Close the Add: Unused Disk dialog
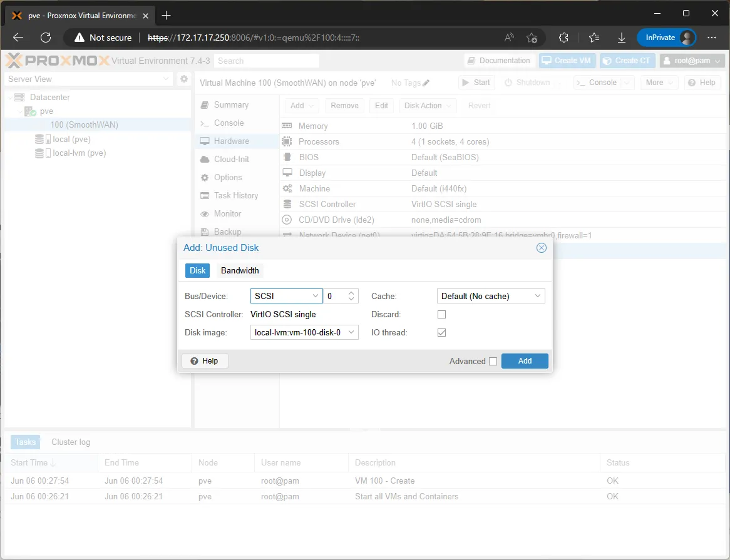The width and height of the screenshot is (730, 560). 541,248
